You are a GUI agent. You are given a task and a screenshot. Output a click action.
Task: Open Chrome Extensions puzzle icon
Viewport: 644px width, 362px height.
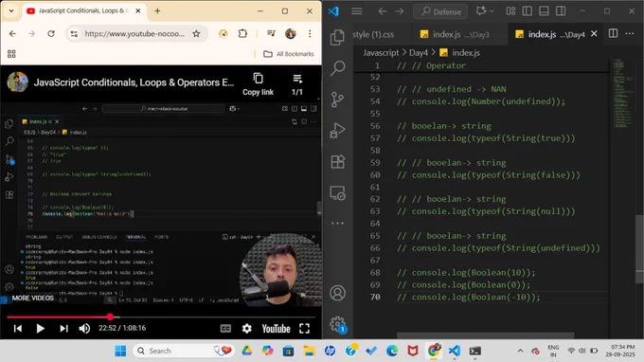(242, 34)
